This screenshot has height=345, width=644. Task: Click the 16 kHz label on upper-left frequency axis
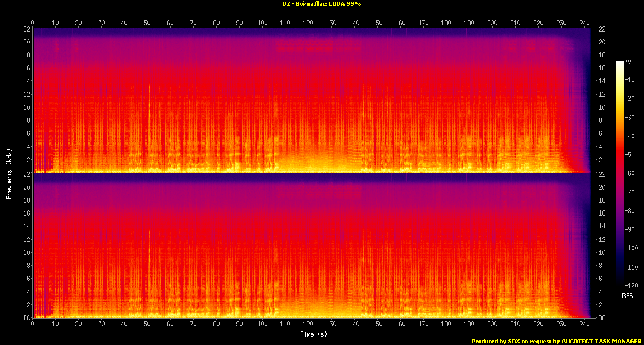[x=26, y=68]
